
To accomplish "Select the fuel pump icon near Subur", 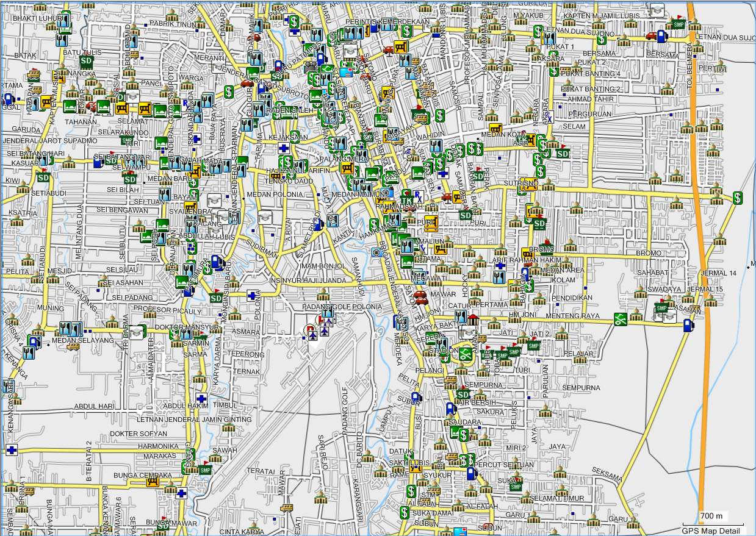I will click(416, 398).
